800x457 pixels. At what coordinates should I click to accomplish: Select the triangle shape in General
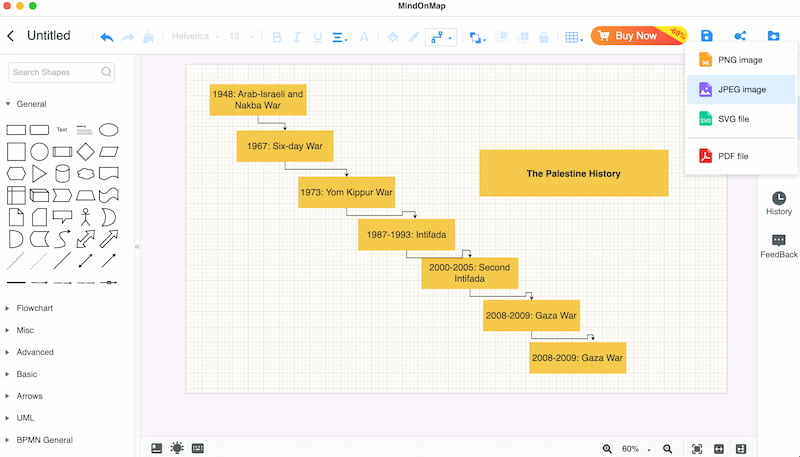pyautogui.click(x=39, y=173)
